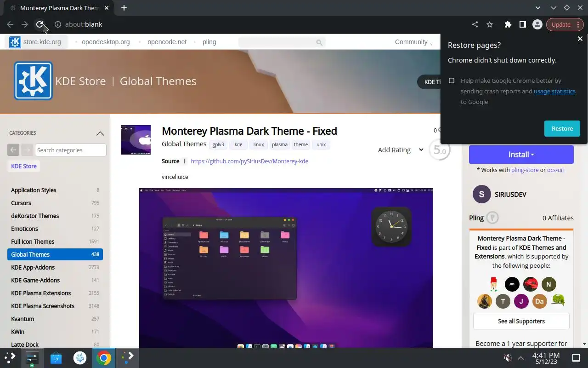Open the KDE application launcher

pos(10,357)
